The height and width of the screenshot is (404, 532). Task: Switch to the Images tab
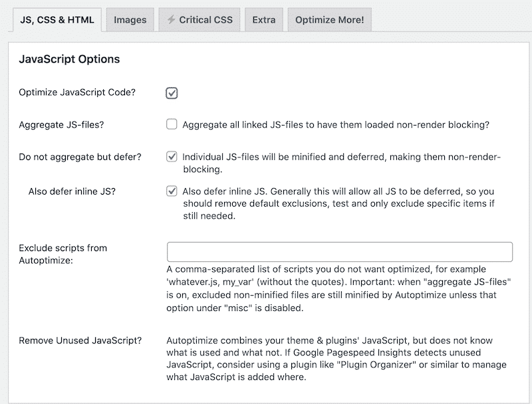click(130, 19)
